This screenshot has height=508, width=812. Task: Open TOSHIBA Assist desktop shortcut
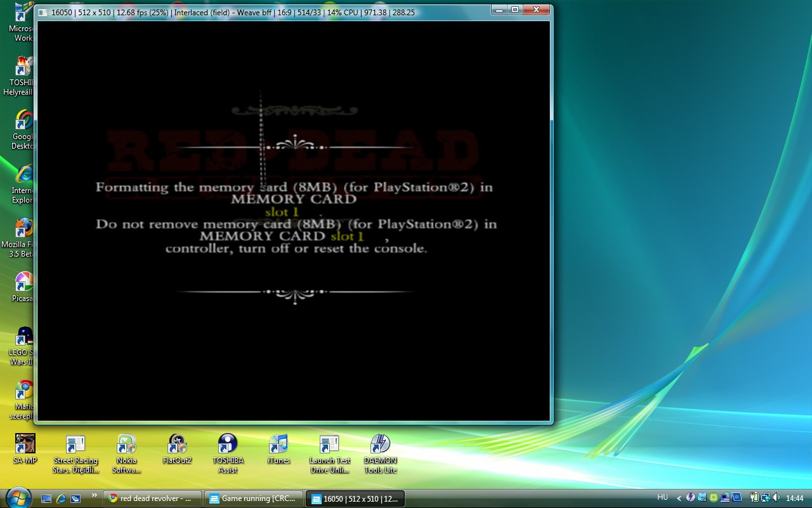(228, 454)
